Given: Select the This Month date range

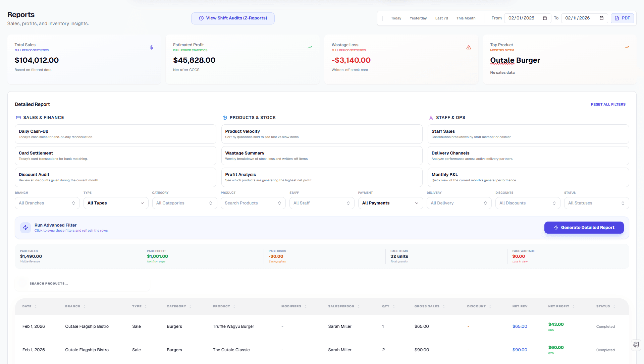Looking at the screenshot, I should click(466, 18).
